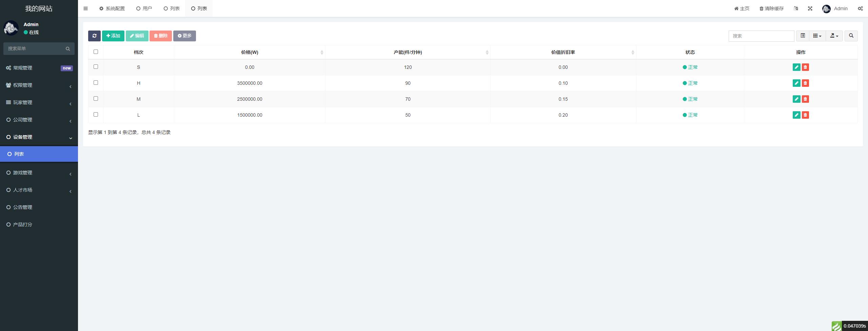Click the language switch icon in header
The height and width of the screenshot is (331, 868).
[x=796, y=8]
